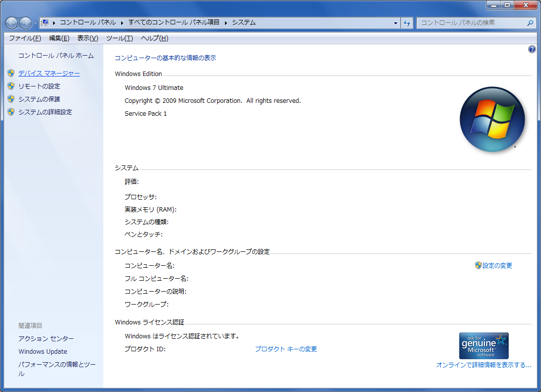This screenshot has height=392, width=541.
Task: Open システムの保護 link
Action: [39, 99]
